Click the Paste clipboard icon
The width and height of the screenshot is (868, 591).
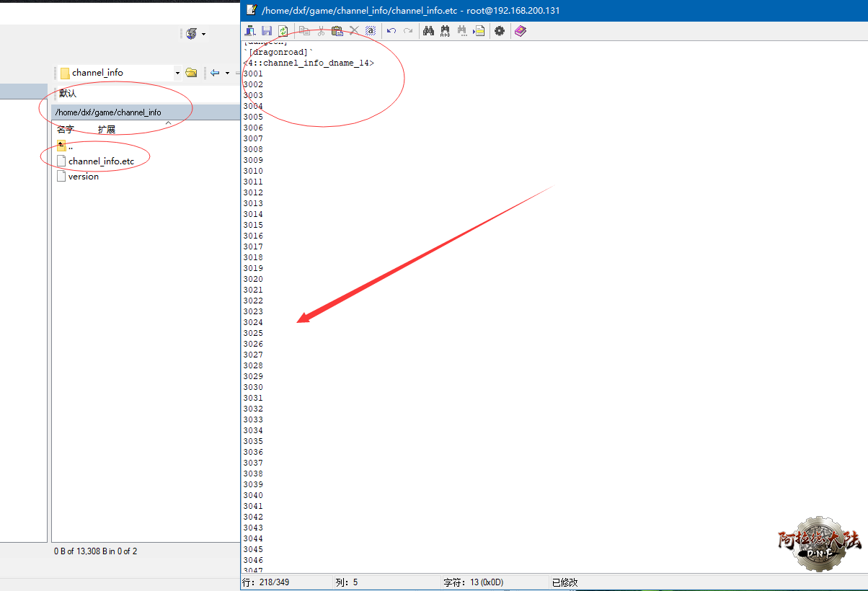(x=337, y=31)
